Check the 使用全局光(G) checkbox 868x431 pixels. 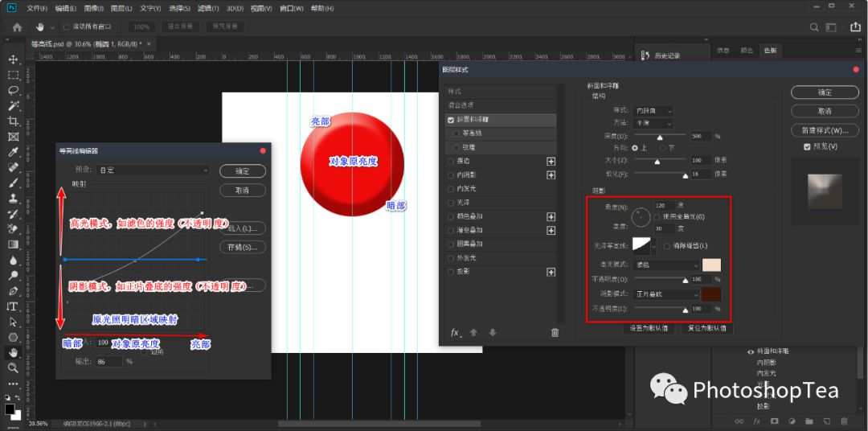(x=657, y=216)
